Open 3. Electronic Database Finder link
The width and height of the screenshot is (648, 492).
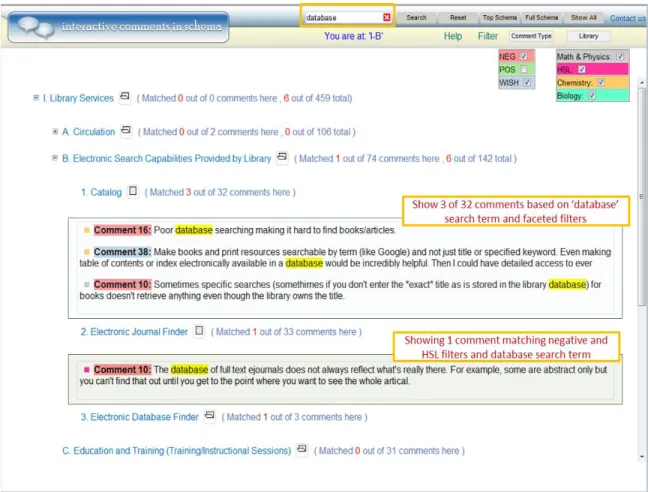(140, 417)
